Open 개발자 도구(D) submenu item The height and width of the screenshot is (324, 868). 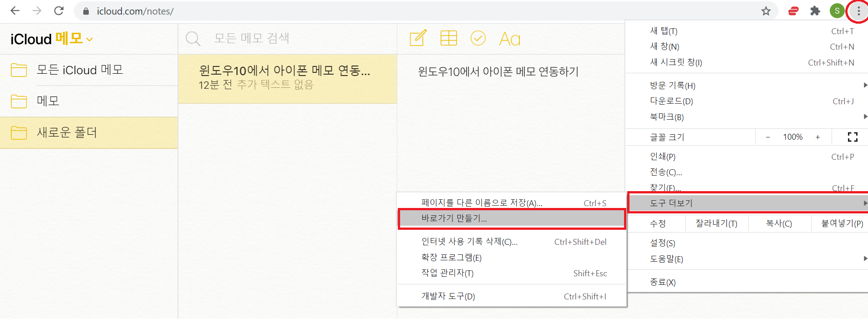click(512, 296)
